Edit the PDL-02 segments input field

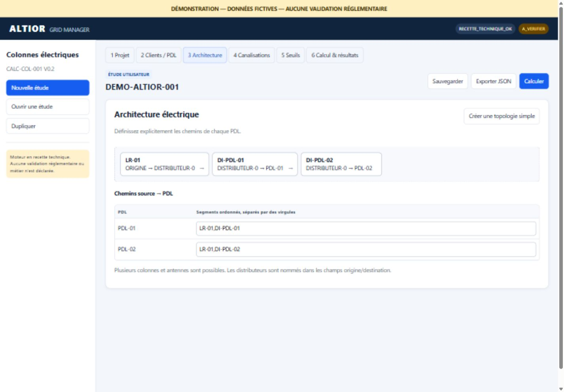point(366,249)
